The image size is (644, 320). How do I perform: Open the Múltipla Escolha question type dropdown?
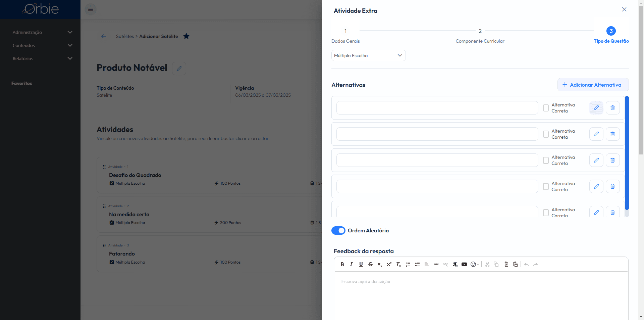[x=368, y=55]
